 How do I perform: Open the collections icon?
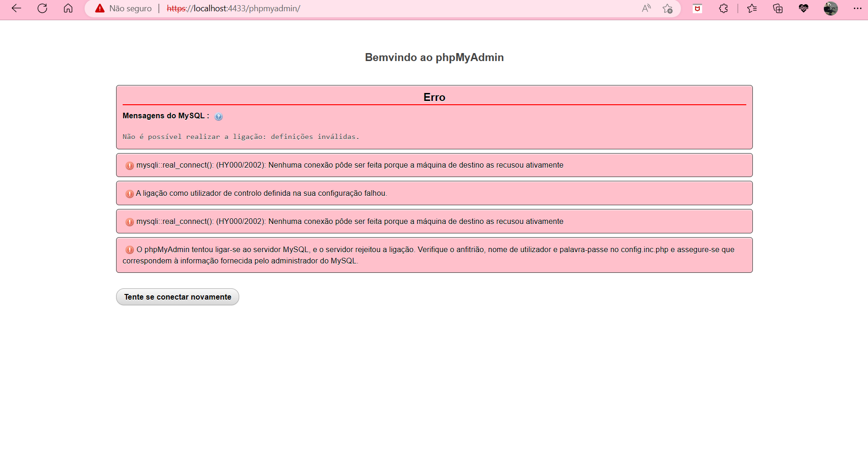coord(778,8)
